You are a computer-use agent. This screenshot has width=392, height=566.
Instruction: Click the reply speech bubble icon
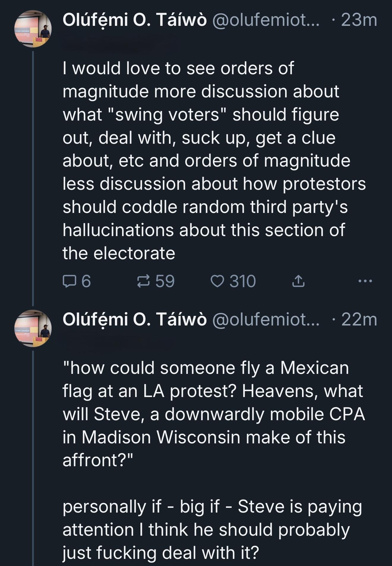tap(69, 281)
